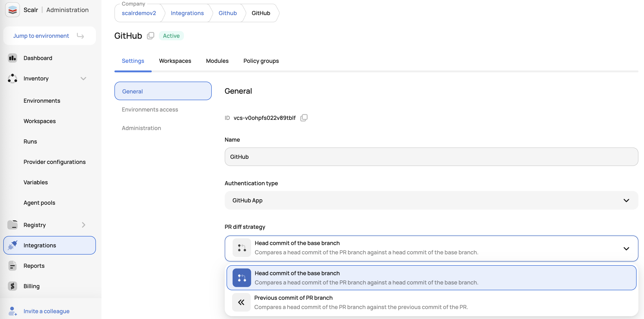Open the Policy groups tab
Viewport: 644px width, 319px height.
coord(261,61)
